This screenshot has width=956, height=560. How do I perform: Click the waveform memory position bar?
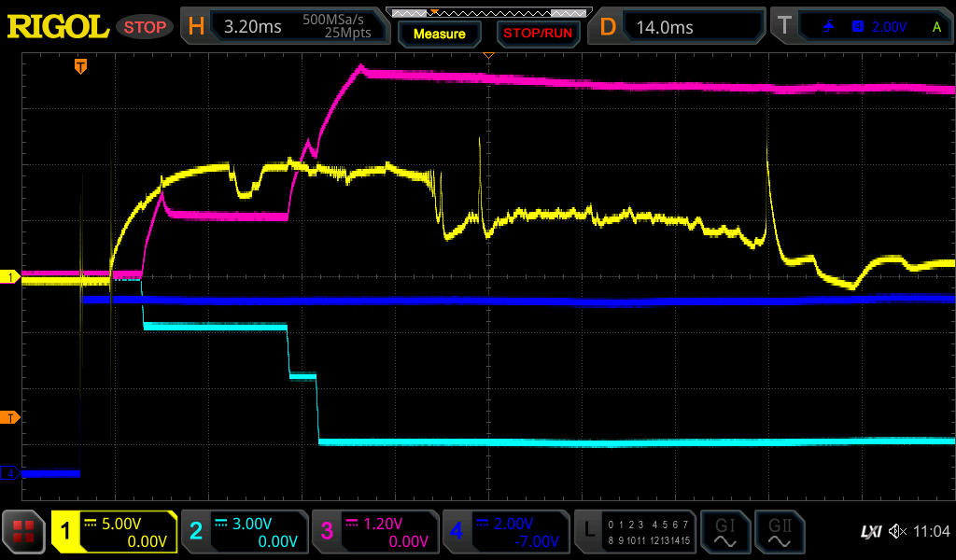(488, 12)
